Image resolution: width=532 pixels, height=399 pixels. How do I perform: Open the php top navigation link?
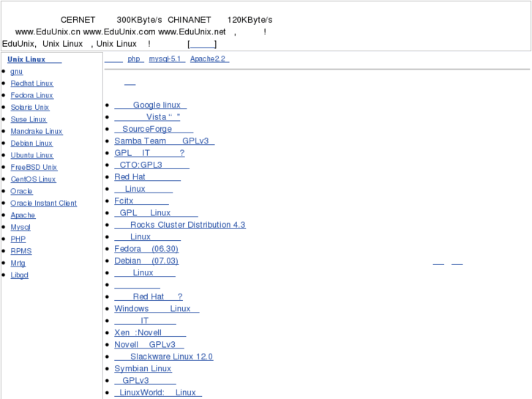point(135,59)
